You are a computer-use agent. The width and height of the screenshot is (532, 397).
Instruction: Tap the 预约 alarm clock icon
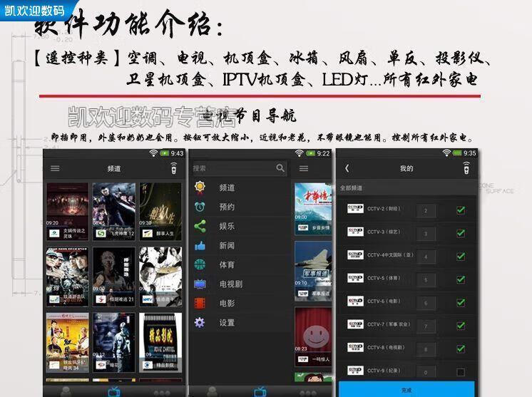point(200,207)
